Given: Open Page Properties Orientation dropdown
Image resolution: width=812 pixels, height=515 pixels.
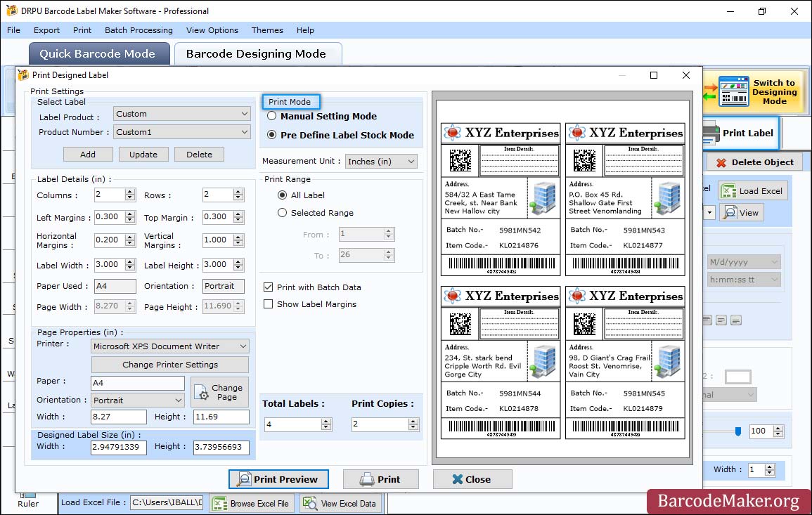Looking at the screenshot, I should (x=138, y=400).
